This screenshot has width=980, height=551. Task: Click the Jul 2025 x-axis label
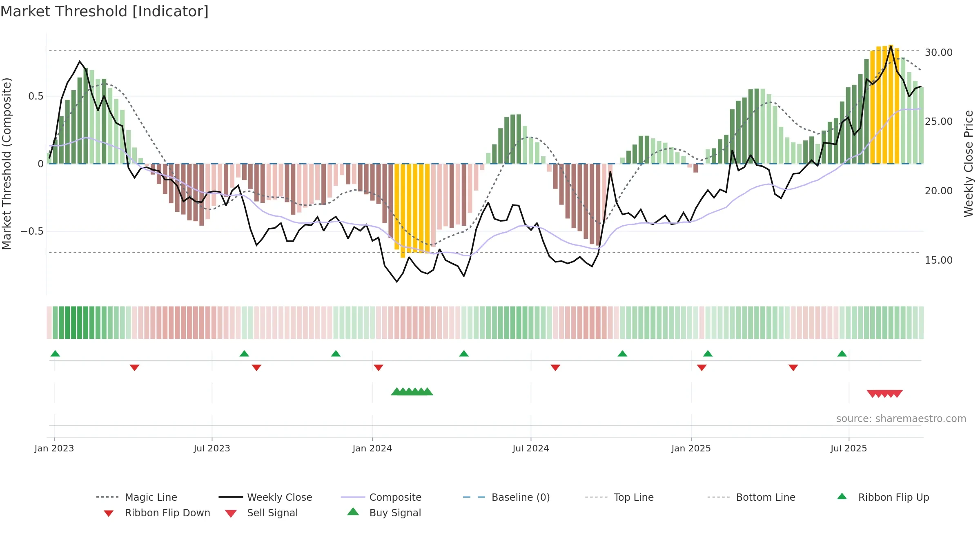point(849,449)
